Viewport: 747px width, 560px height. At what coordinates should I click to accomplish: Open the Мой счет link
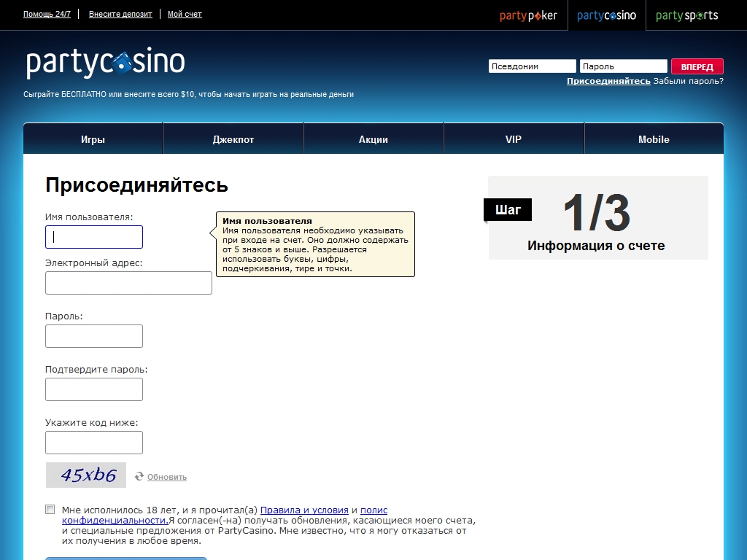click(185, 14)
